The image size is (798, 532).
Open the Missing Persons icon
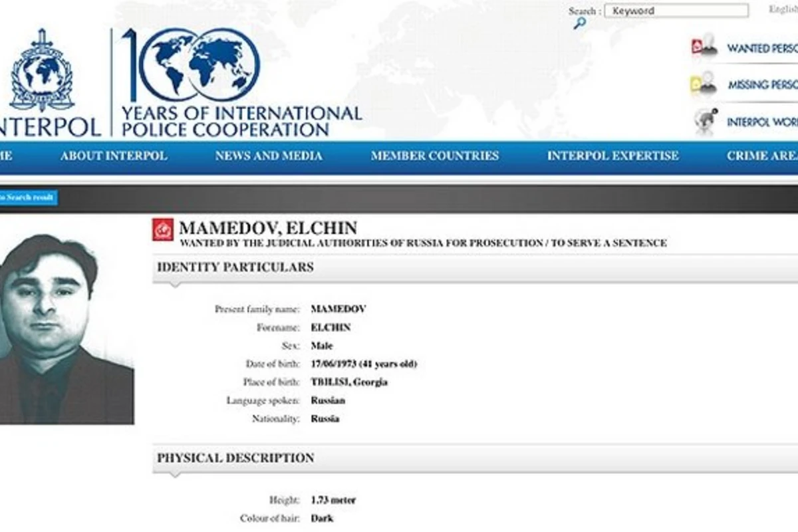704,84
